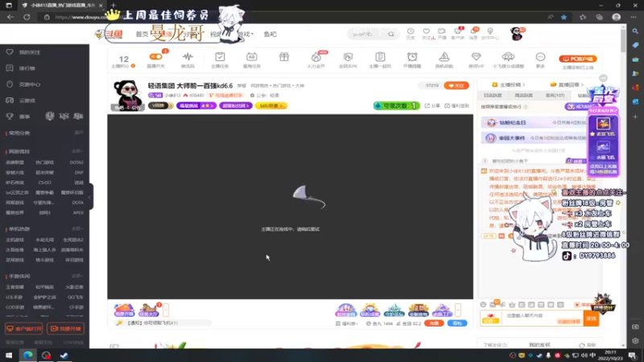Expand the online competitive games category list

point(77,151)
